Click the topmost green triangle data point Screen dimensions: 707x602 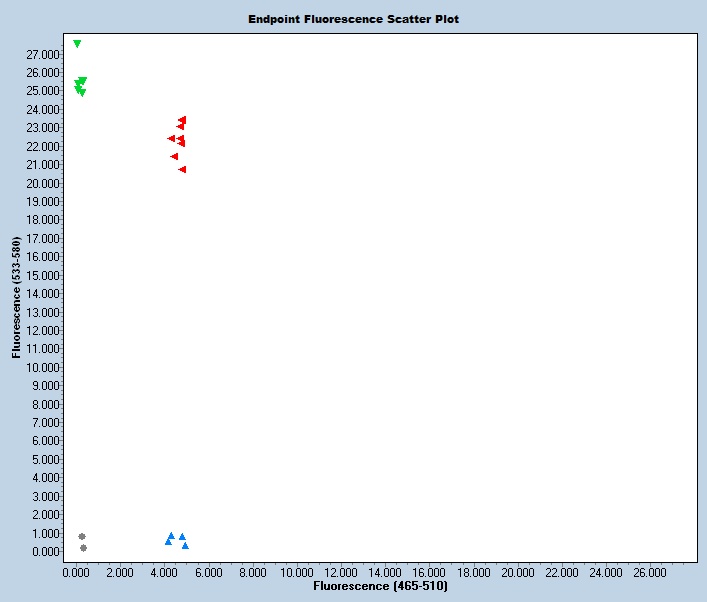pos(77,44)
